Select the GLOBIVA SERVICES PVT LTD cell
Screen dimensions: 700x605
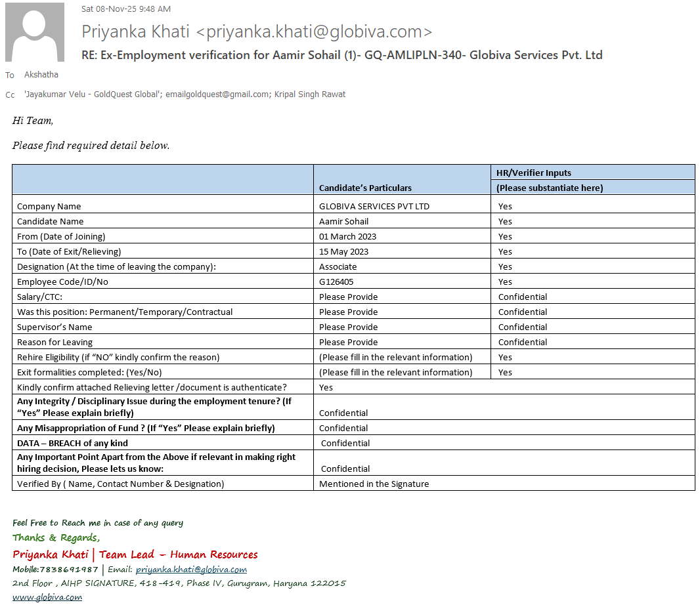tap(374, 206)
